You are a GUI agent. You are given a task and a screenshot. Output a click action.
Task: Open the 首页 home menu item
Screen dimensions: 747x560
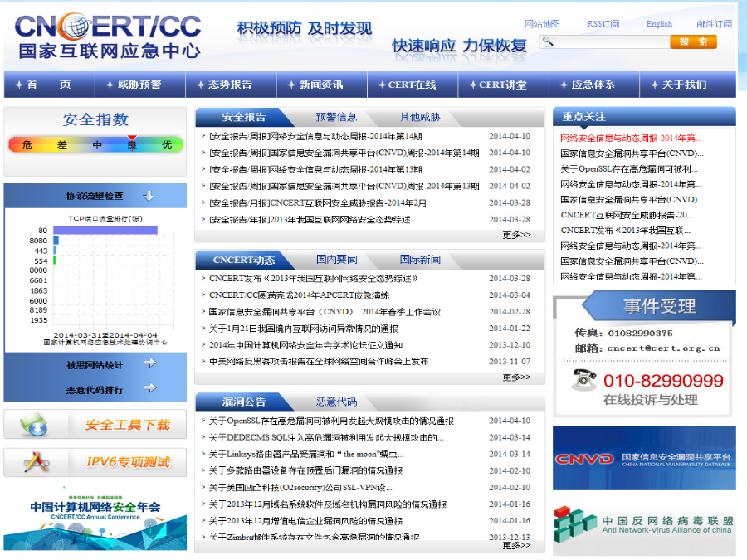pos(50,85)
